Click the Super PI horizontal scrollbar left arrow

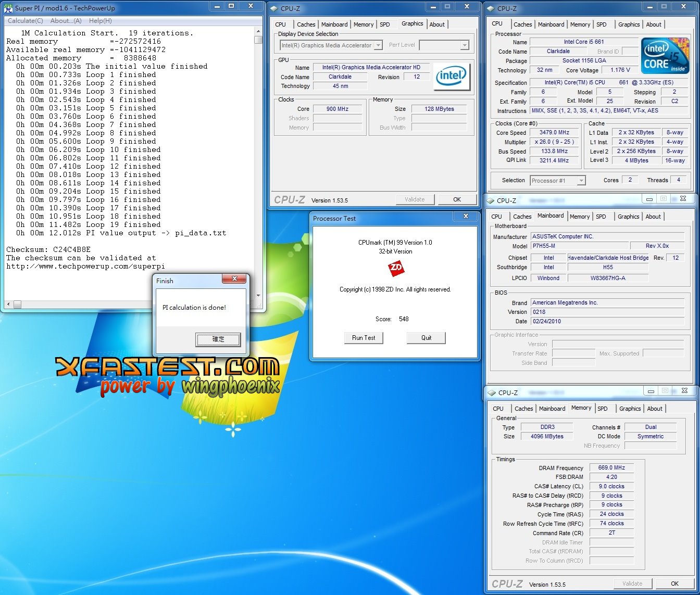click(8, 304)
